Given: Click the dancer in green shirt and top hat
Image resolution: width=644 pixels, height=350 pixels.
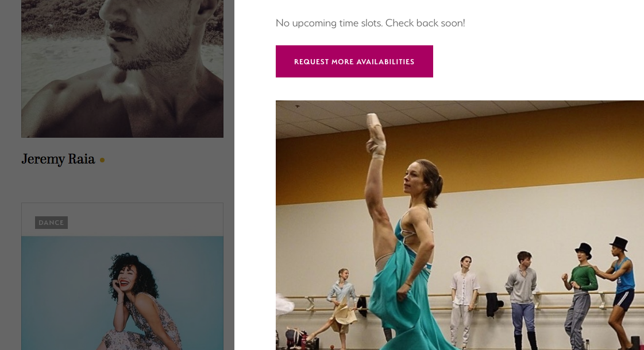Looking at the screenshot, I should pos(581,291).
